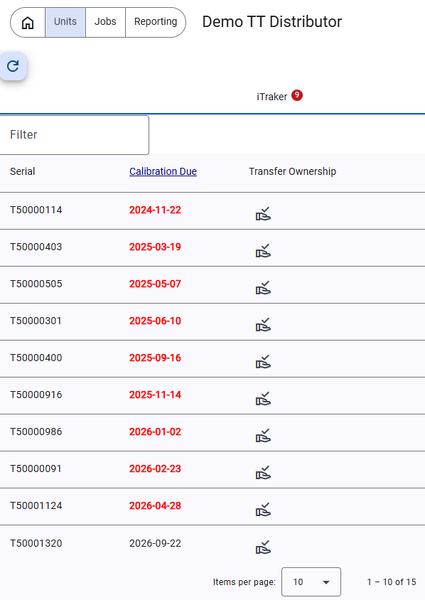The height and width of the screenshot is (600, 425).
Task: Transfer ownership of unit T50000400
Action: 263,362
